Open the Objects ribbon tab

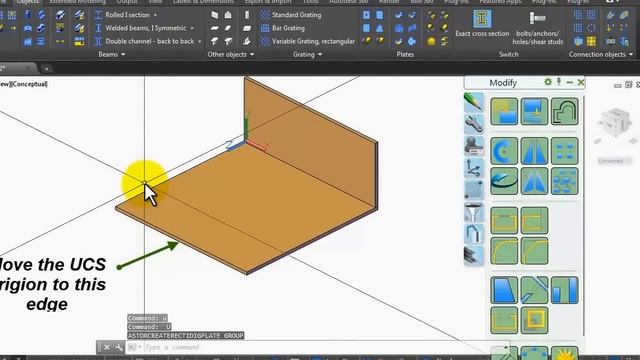(x=27, y=2)
